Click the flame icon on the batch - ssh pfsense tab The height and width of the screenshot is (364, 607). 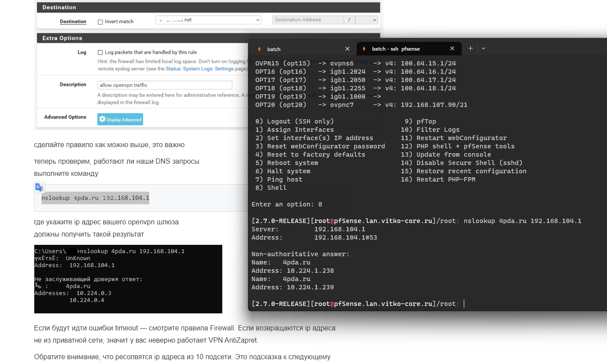pos(364,49)
